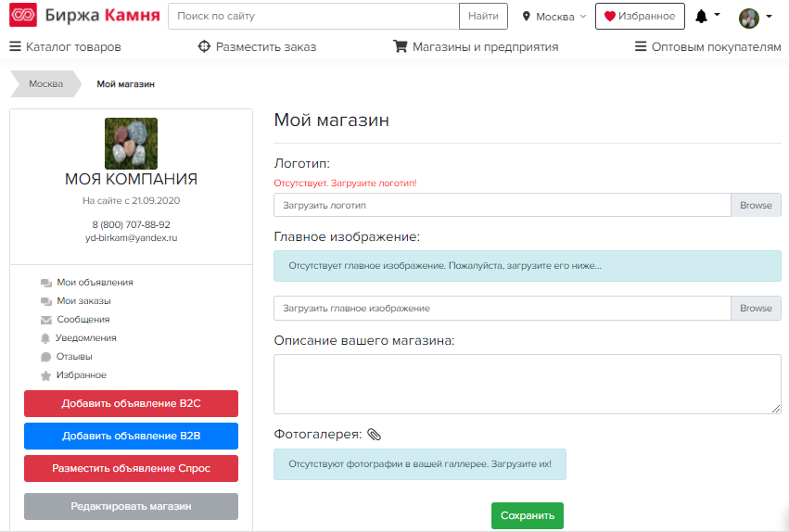
Task: Click the Отсутствует. Загрузите логотип! warning text
Action: point(345,183)
